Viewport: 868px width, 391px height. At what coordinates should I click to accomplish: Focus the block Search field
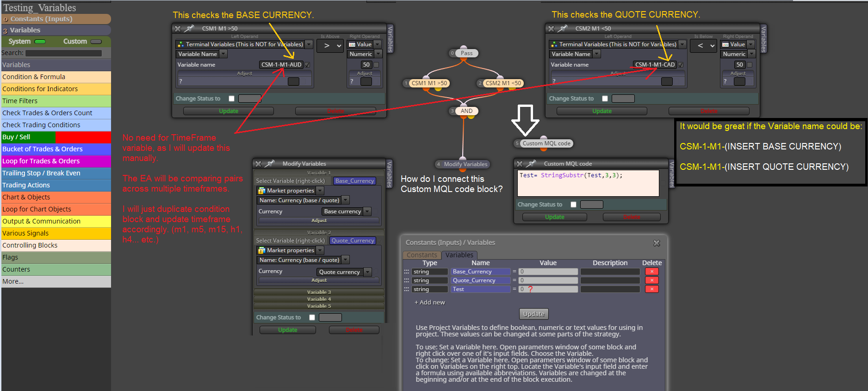pos(63,53)
